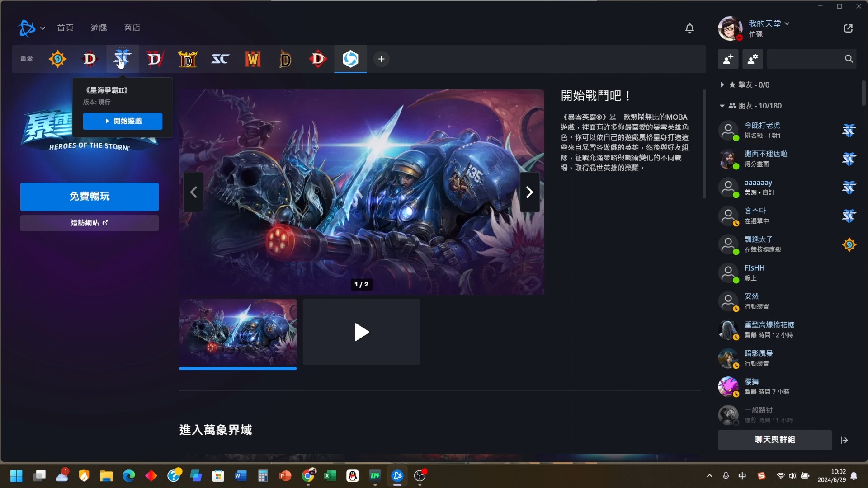Image resolution: width=868 pixels, height=488 pixels.
Task: Click the profile avatar picture
Action: coord(730,28)
